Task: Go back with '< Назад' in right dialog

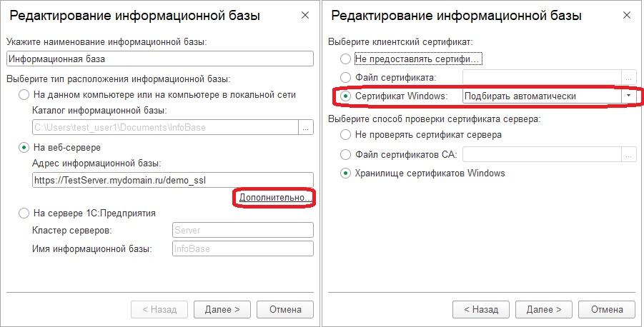Action: (480, 309)
